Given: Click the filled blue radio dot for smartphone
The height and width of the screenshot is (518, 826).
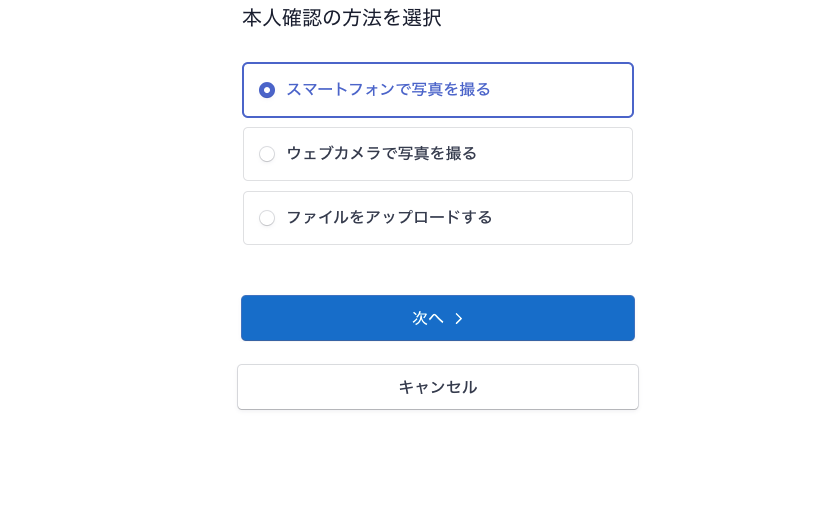Looking at the screenshot, I should pos(267,90).
